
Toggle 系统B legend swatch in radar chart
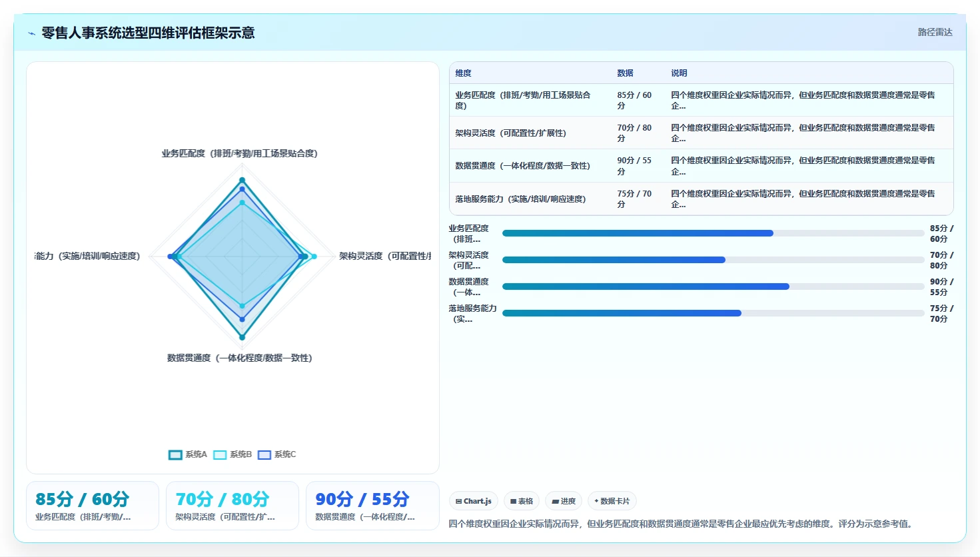click(220, 454)
